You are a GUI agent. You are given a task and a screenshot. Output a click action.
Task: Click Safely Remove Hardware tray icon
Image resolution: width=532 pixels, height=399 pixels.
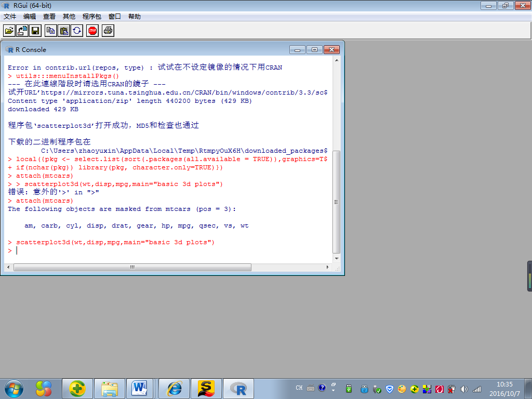(377, 389)
